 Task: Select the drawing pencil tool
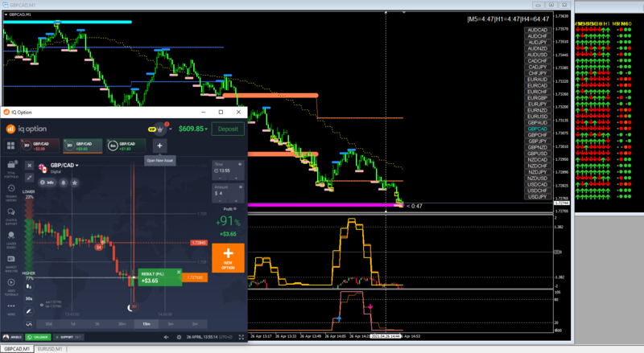click(29, 311)
